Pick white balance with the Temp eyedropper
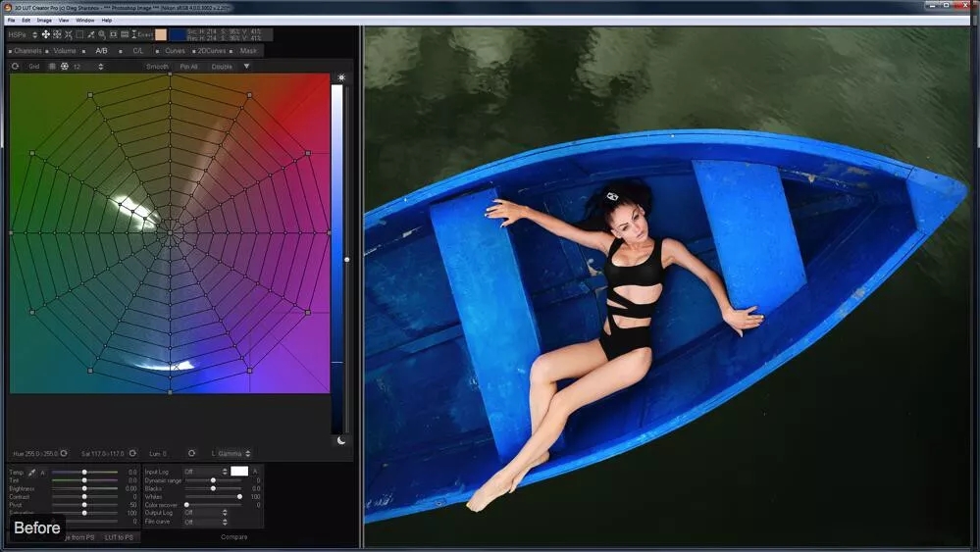This screenshot has width=980, height=552. 31,472
